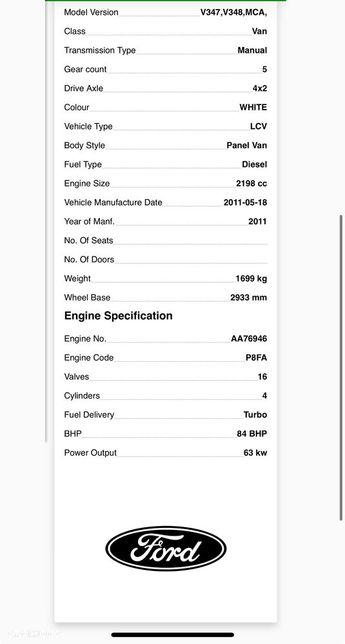Tap the home indicator bar at bottom
345x644 pixels.
pyautogui.click(x=173, y=635)
